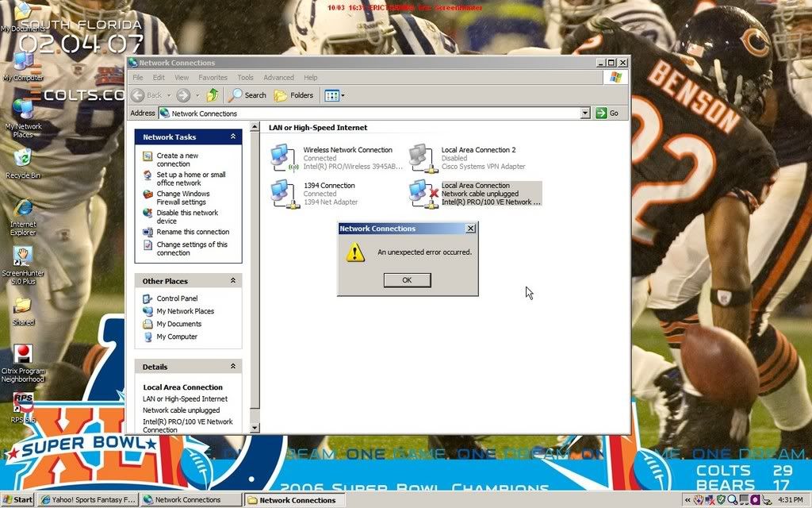Image resolution: width=812 pixels, height=508 pixels.
Task: Select the Shared folder desktop icon
Action: point(23,311)
